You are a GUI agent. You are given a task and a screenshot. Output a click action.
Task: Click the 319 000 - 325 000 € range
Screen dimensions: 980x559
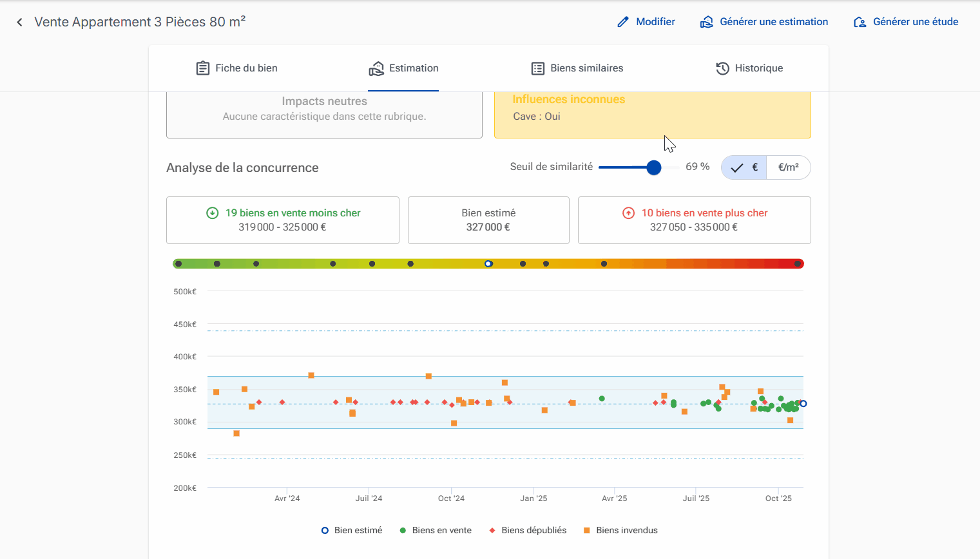point(282,227)
